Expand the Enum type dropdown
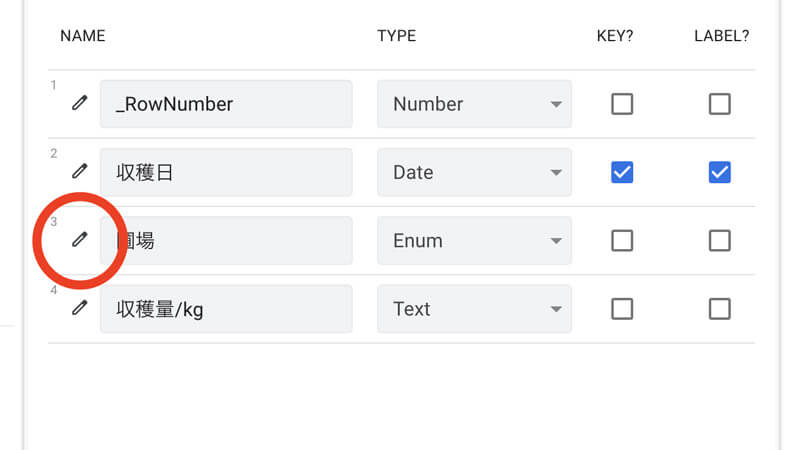The height and width of the screenshot is (450, 800). pyautogui.click(x=474, y=240)
